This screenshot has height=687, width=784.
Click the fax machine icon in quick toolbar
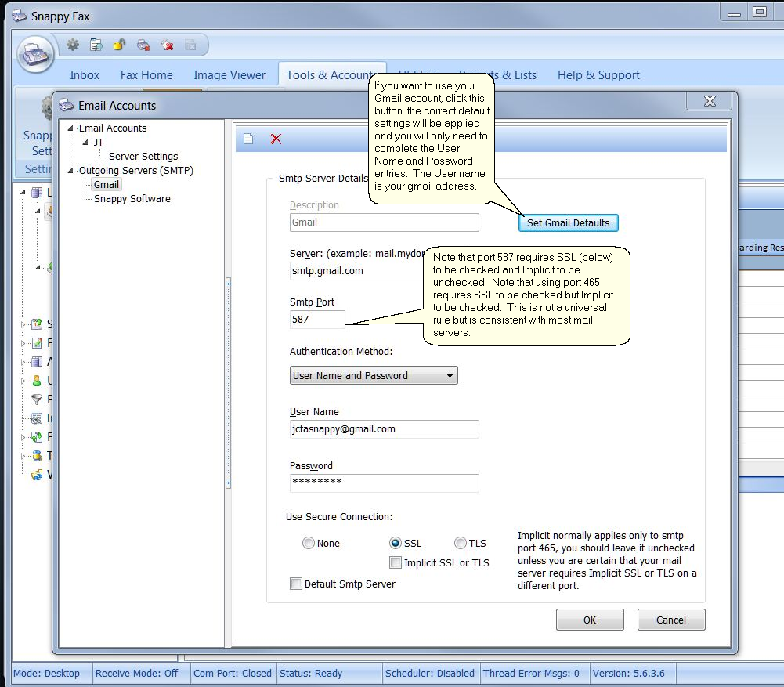(x=143, y=45)
